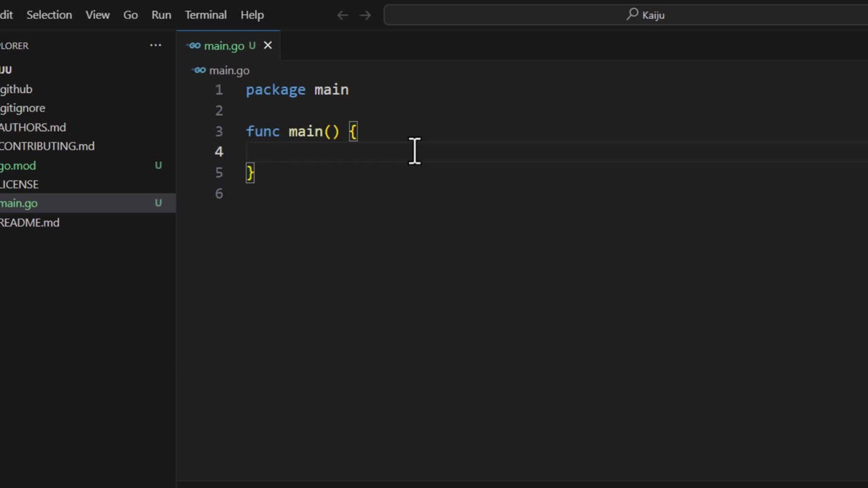Click the U status badge beside go.mod

[158, 165]
